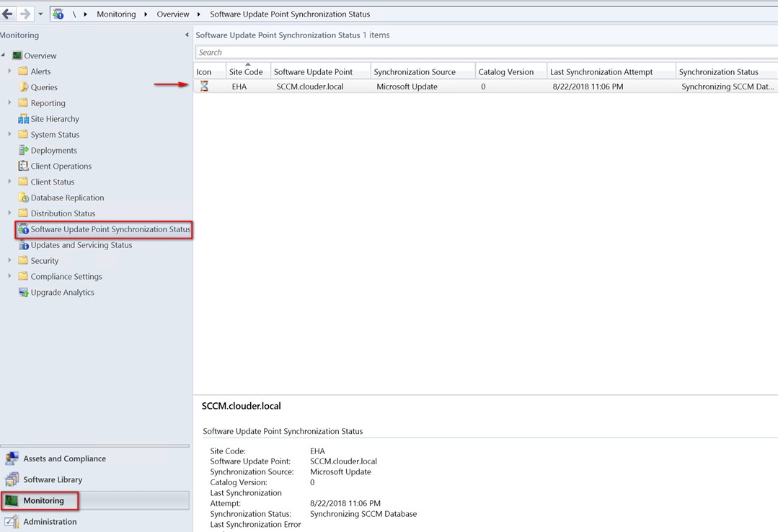Select Site Hierarchy in the tree
The height and width of the screenshot is (532, 778).
55,119
